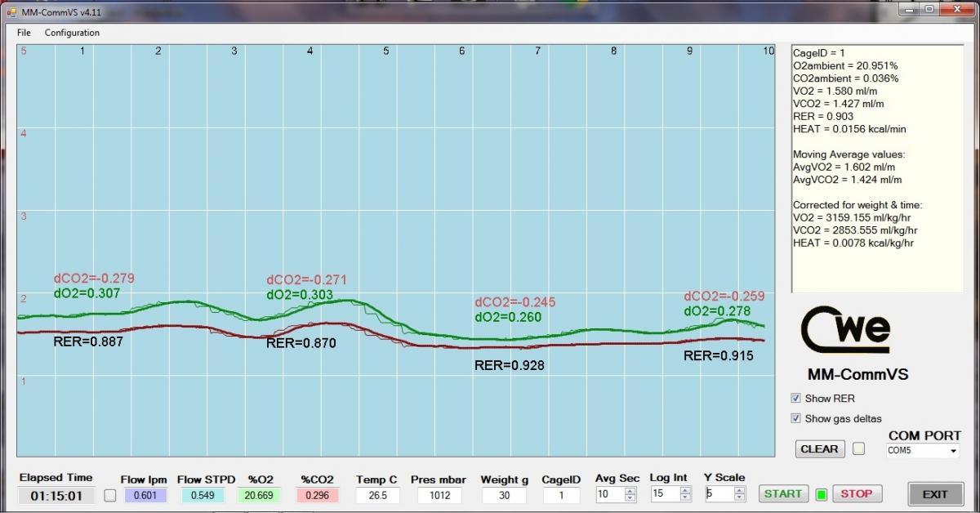Image resolution: width=980 pixels, height=513 pixels.
Task: Maximize the MM-CommVS window
Action: pos(929,10)
